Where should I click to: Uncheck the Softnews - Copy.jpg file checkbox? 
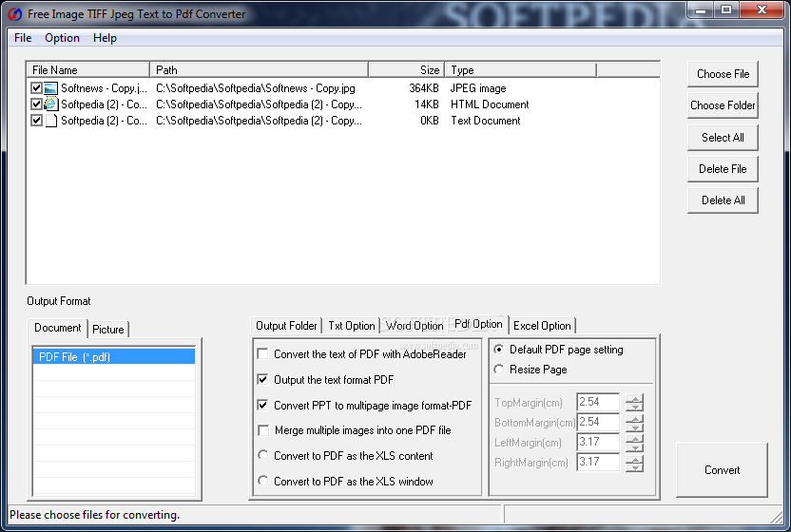point(36,88)
